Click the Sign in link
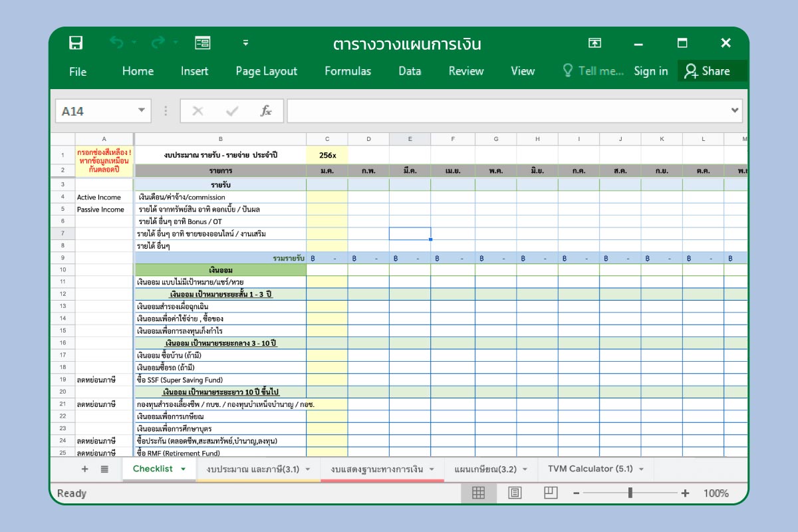This screenshot has height=532, width=798. [x=650, y=71]
